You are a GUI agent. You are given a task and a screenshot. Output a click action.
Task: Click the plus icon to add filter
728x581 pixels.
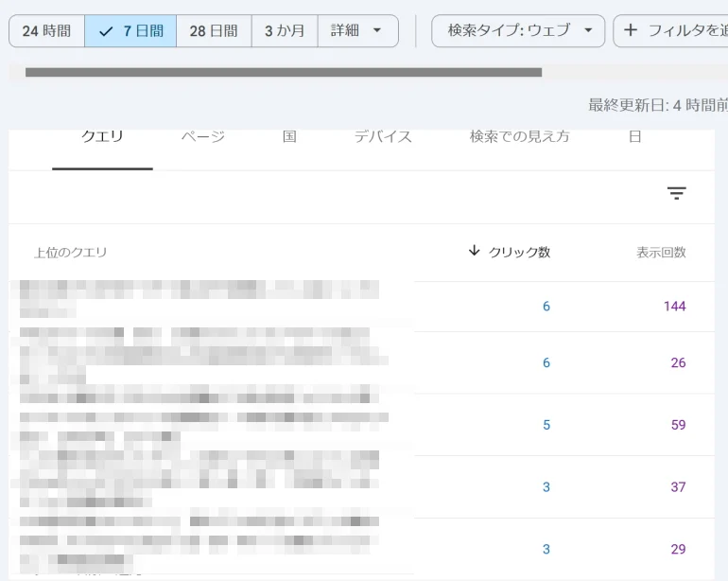tap(631, 30)
